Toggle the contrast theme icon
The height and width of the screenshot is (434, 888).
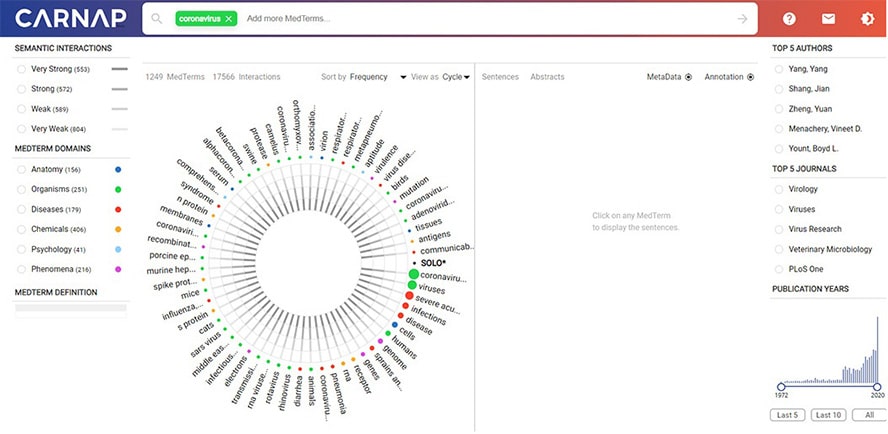pyautogui.click(x=866, y=19)
